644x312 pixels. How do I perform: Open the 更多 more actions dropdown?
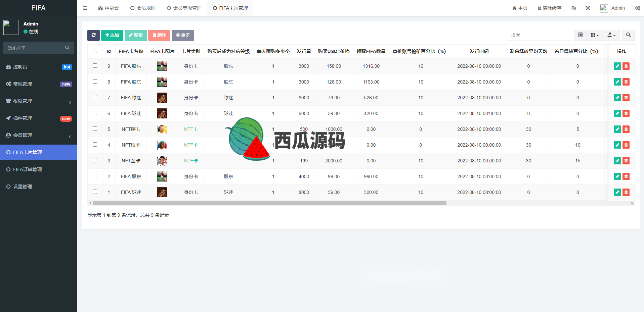[183, 35]
